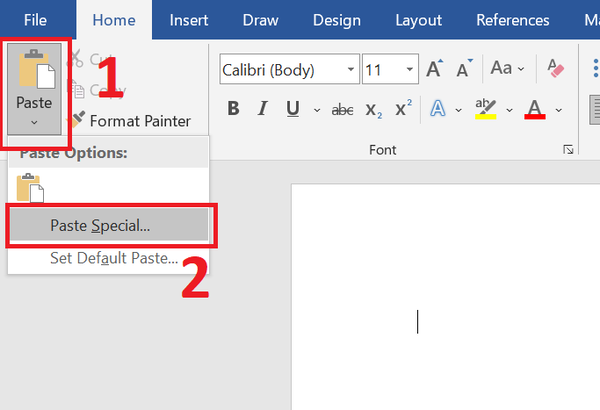Open the Insert tab
This screenshot has height=410, width=600.
[189, 20]
